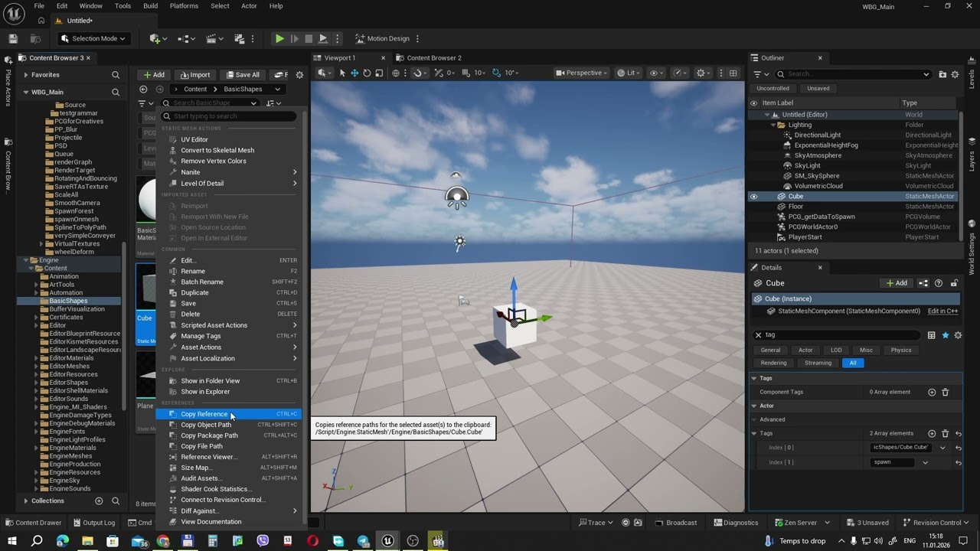Select EditorMaterials folder in tree
Viewport: 980px width, 551px height.
71,358
